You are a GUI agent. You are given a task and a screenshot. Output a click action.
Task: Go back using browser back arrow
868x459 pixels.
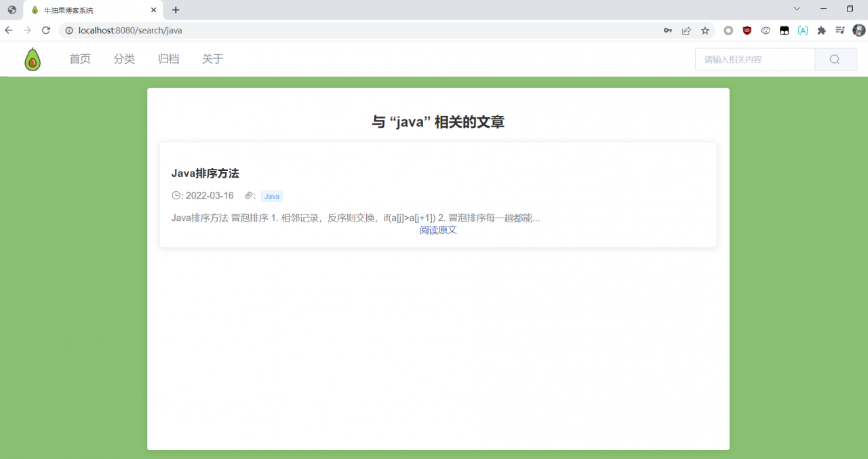(x=9, y=31)
